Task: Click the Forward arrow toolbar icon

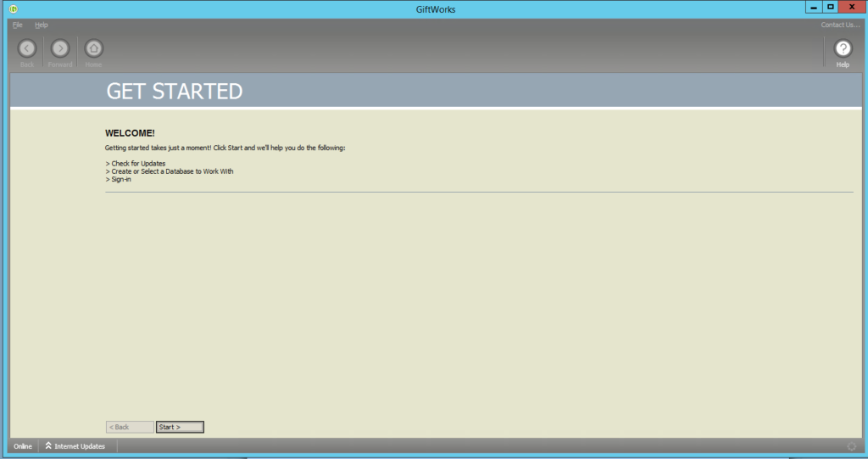Action: [x=60, y=48]
